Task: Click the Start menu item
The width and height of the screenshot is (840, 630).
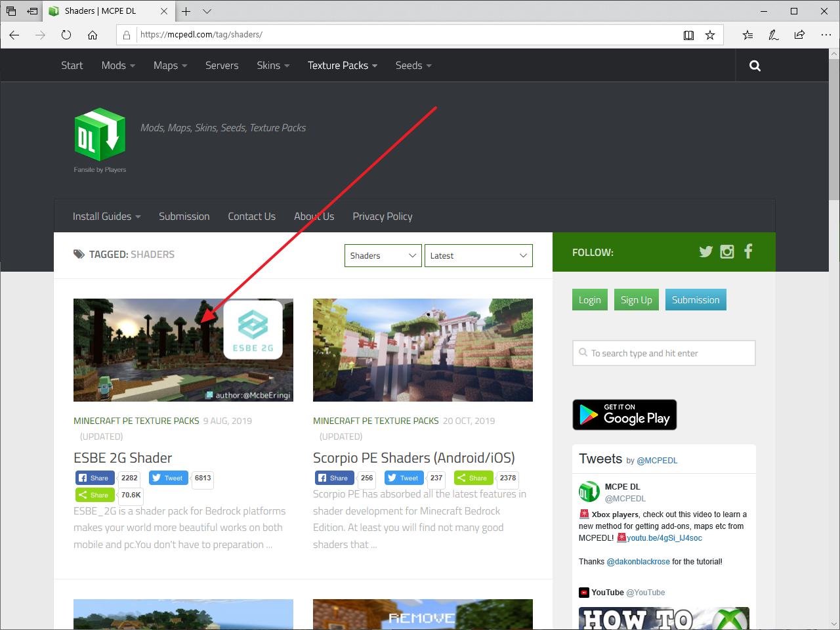Action: click(72, 66)
